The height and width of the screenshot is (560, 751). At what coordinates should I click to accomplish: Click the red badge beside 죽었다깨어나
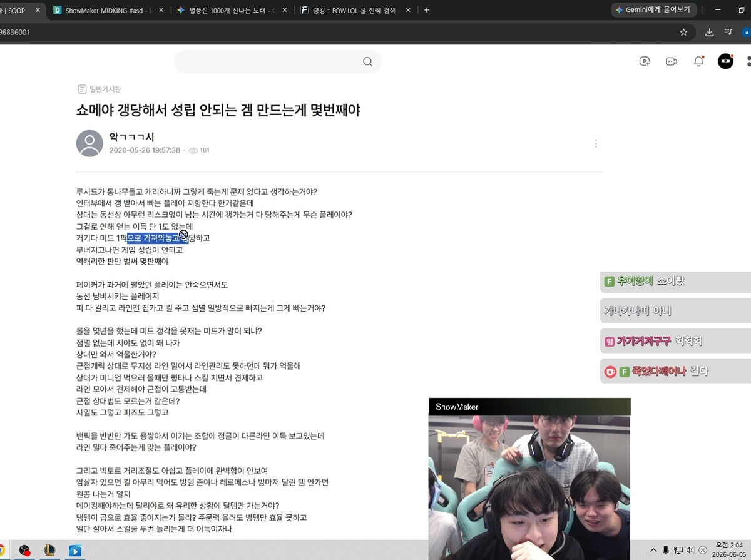610,372
